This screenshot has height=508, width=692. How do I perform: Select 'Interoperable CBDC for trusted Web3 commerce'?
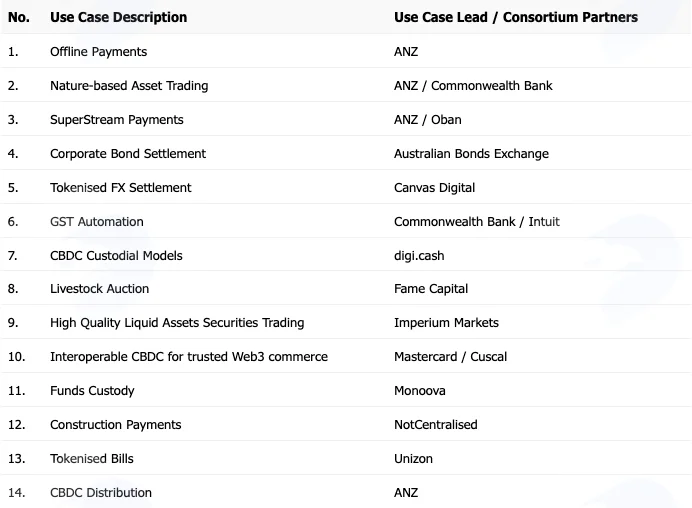pyautogui.click(x=189, y=357)
